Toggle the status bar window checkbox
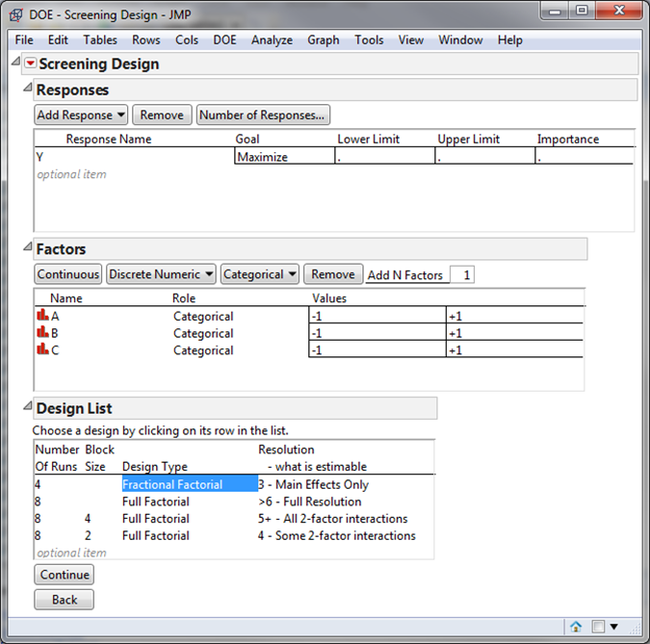The image size is (650, 644). tap(598, 627)
